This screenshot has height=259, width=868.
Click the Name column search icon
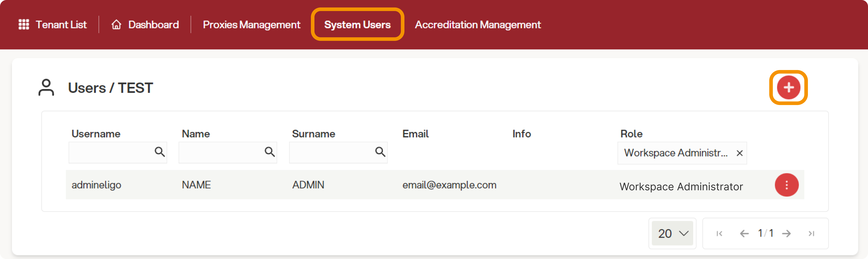click(270, 152)
